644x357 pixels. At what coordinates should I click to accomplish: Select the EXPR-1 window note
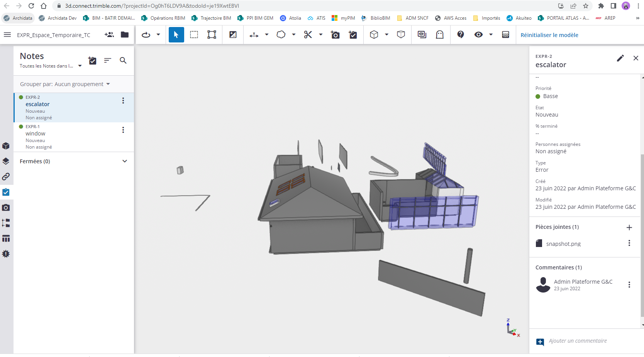click(69, 137)
